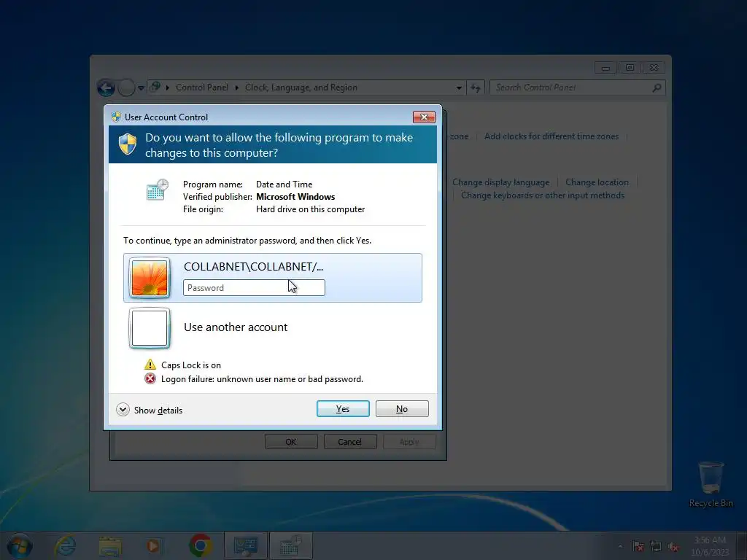Click OK in Date and Time dialog
Viewport: 747px width, 560px height.
point(291,441)
